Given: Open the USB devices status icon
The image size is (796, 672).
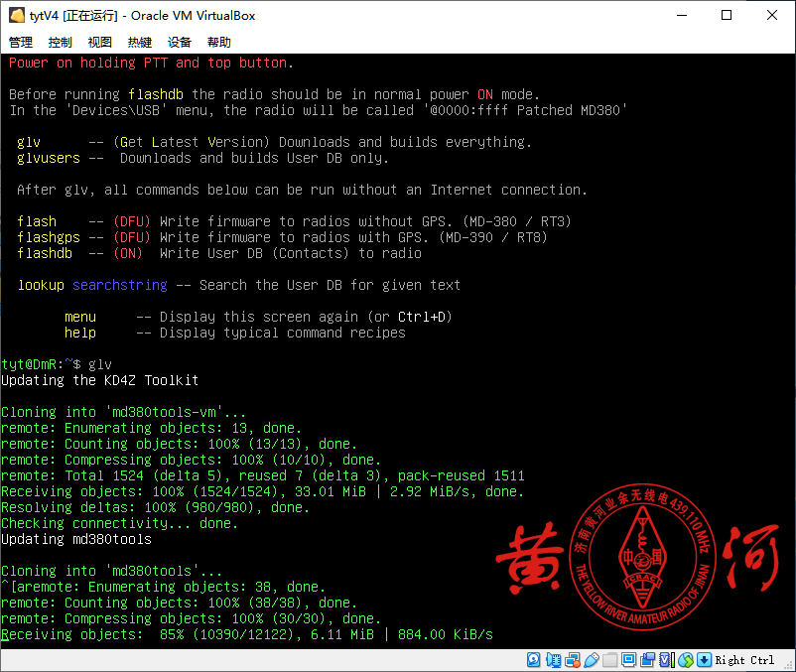Looking at the screenshot, I should point(592,660).
